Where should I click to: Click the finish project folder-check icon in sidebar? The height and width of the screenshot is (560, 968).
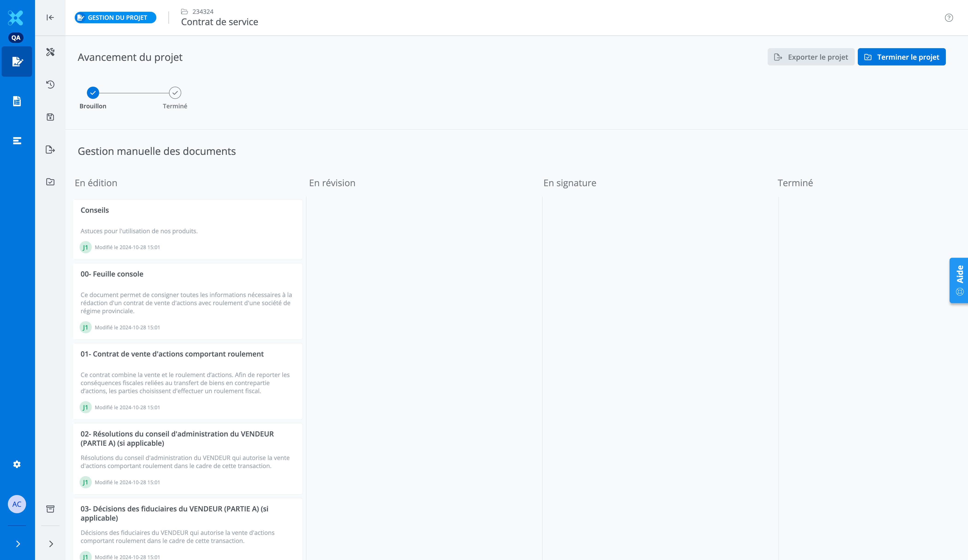(50, 182)
